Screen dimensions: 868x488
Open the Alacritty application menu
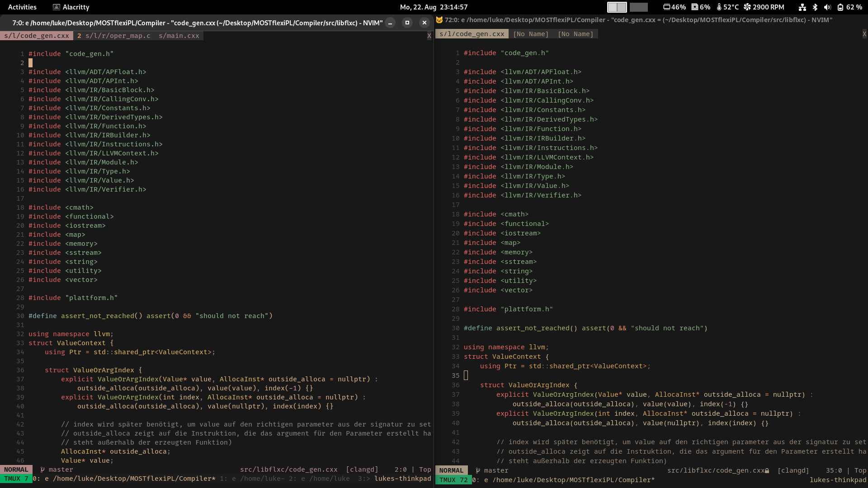click(71, 7)
